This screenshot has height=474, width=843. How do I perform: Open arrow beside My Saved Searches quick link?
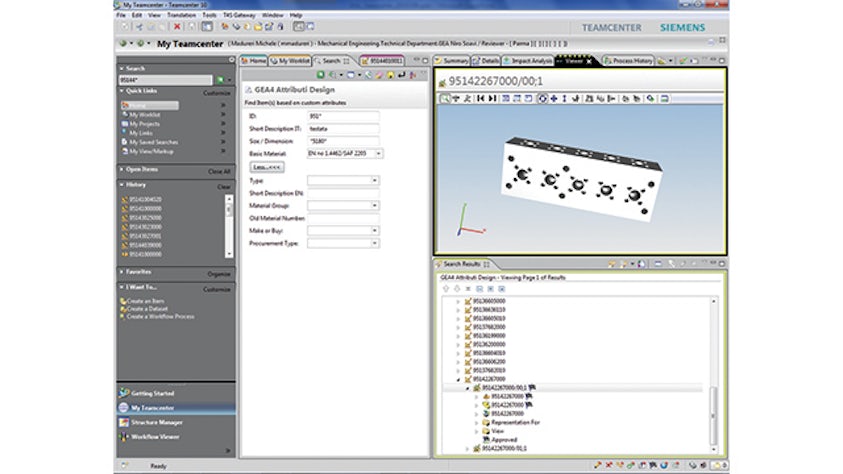pyautogui.click(x=223, y=142)
